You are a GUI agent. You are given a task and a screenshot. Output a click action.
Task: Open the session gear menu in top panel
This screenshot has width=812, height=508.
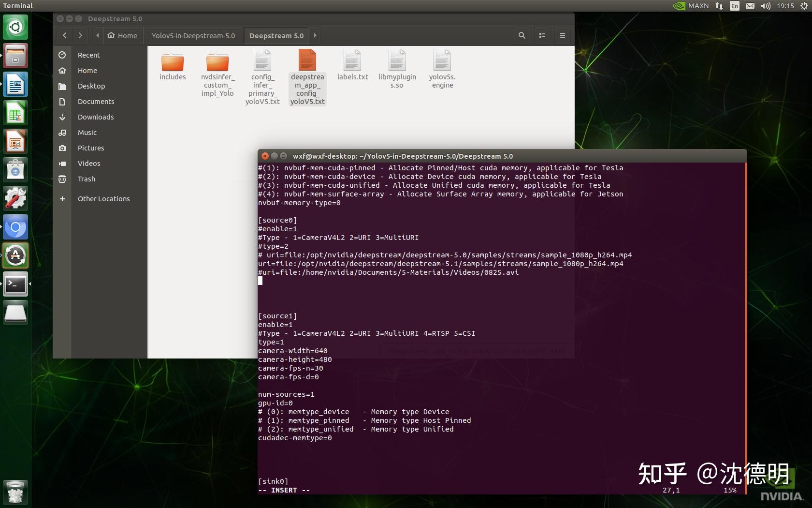point(804,6)
